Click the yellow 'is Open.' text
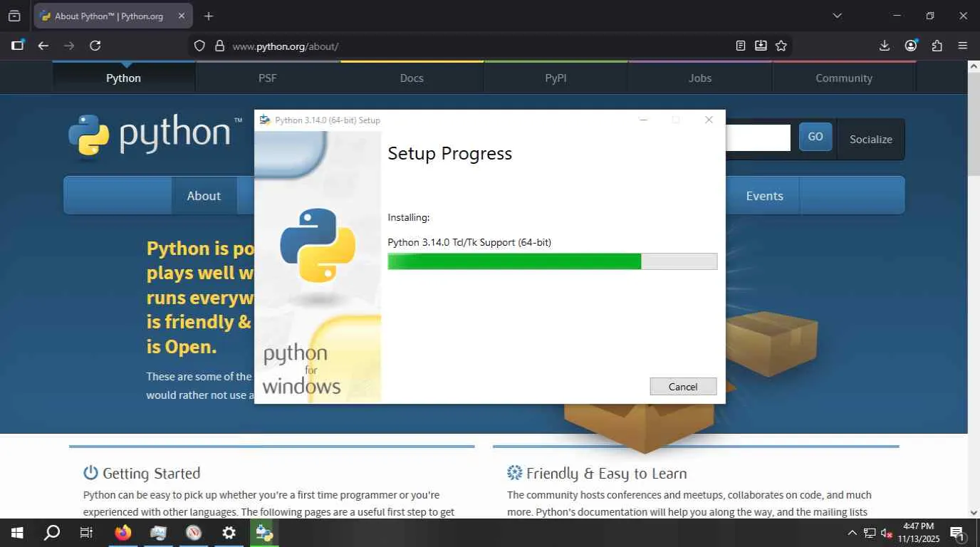The image size is (980, 547). [x=182, y=347]
